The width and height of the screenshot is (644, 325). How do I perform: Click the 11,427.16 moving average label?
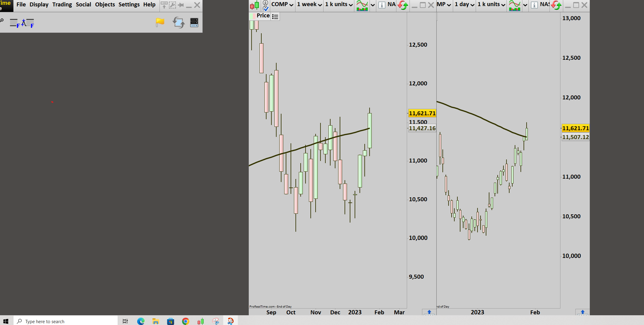click(x=422, y=128)
